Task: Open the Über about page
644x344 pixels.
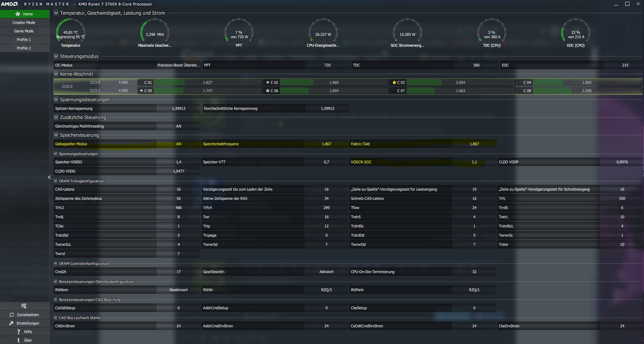Action: pyautogui.click(x=25, y=340)
